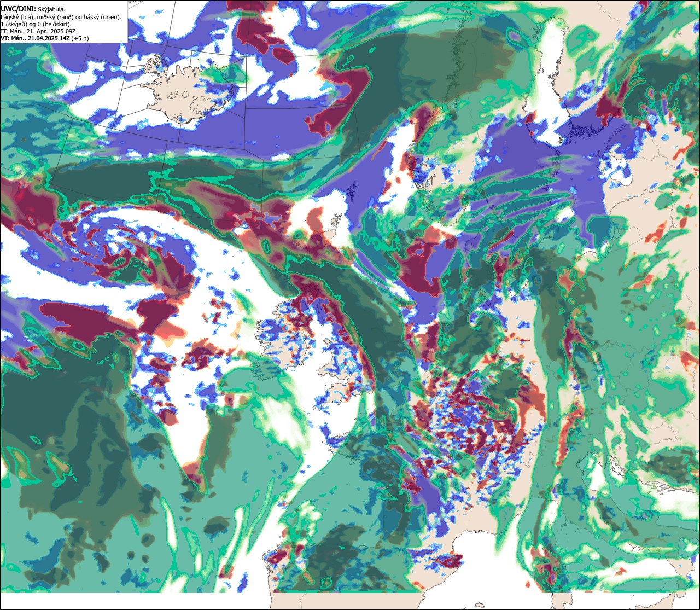Image resolution: width=700 pixels, height=610 pixels.
Task: Click the '1 (skýjað) og 0 (heiðskírt)' line
Action: [36, 24]
